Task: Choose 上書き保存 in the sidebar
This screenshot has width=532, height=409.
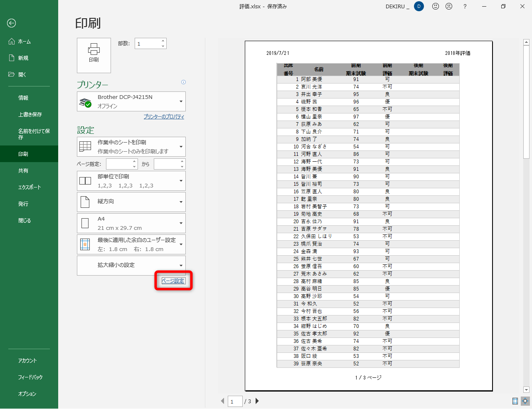Action: (29, 115)
